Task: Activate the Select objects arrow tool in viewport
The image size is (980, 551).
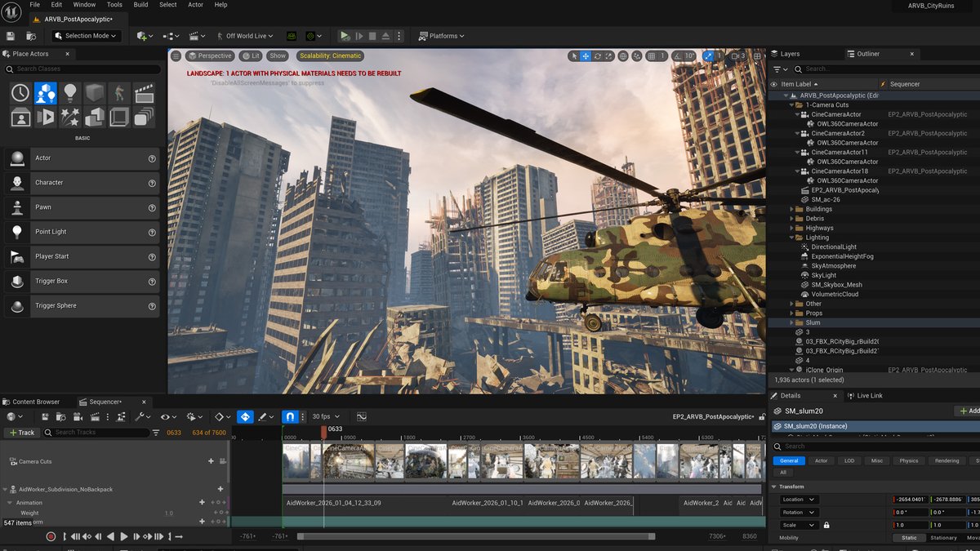Action: 574,56
